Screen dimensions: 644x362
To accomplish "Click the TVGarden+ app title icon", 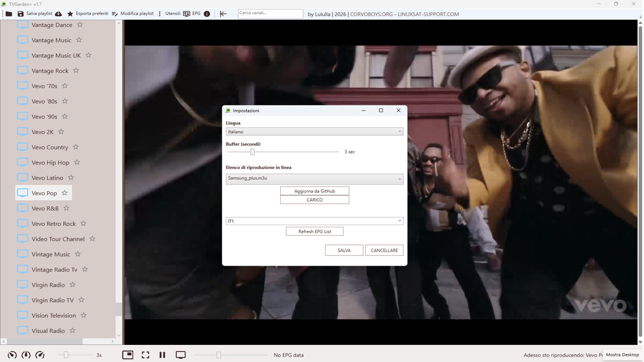I will (4, 4).
